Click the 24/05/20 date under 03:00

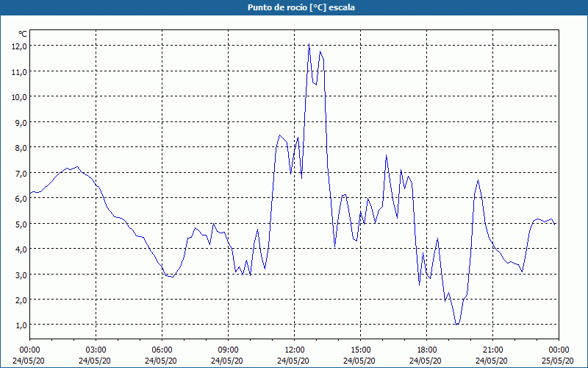tap(95, 361)
